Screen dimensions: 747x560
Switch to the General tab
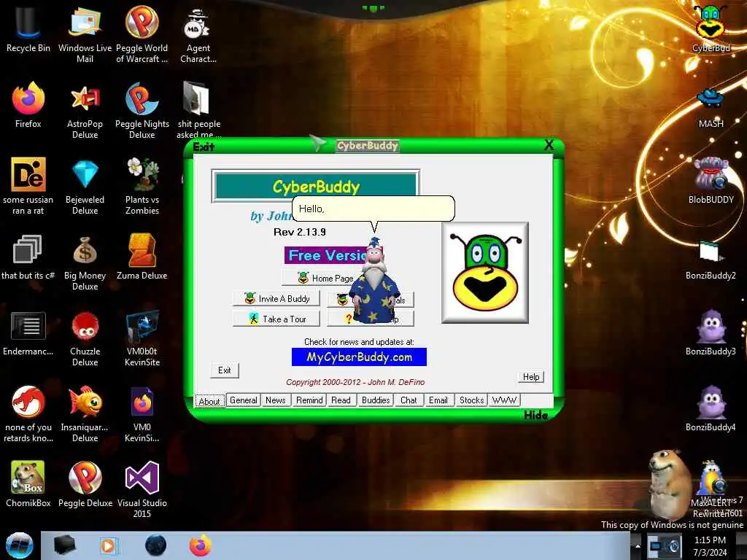[x=244, y=400]
